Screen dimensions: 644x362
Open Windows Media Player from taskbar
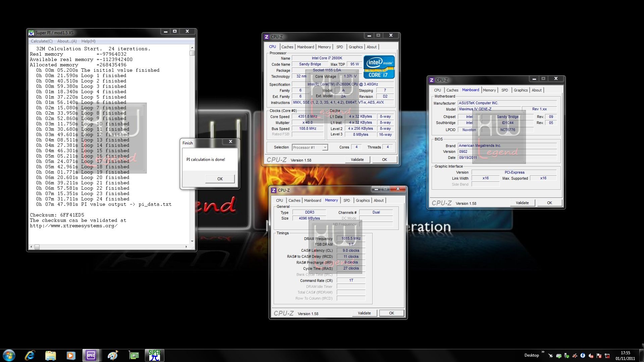coord(71,355)
